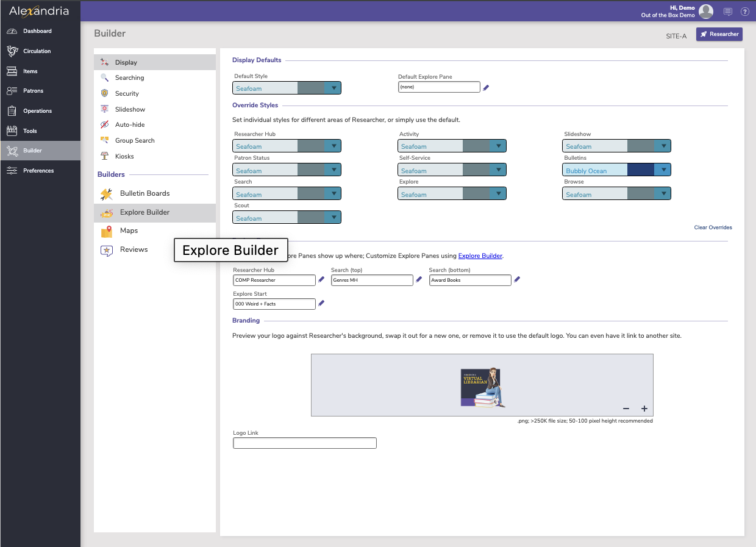
Task: Click the Preferences sliders icon
Action: point(12,171)
